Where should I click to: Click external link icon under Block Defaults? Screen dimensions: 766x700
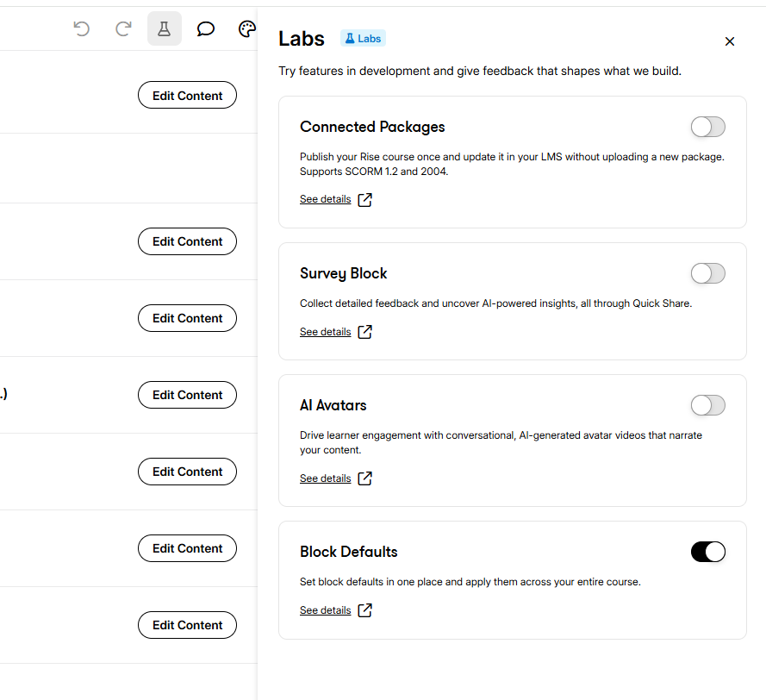click(365, 610)
